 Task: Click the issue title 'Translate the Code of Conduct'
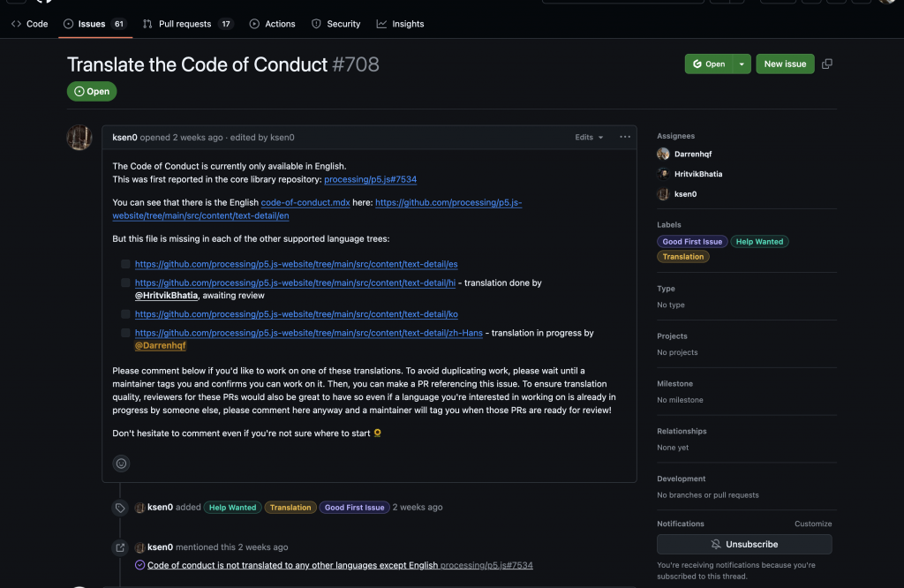(x=197, y=64)
